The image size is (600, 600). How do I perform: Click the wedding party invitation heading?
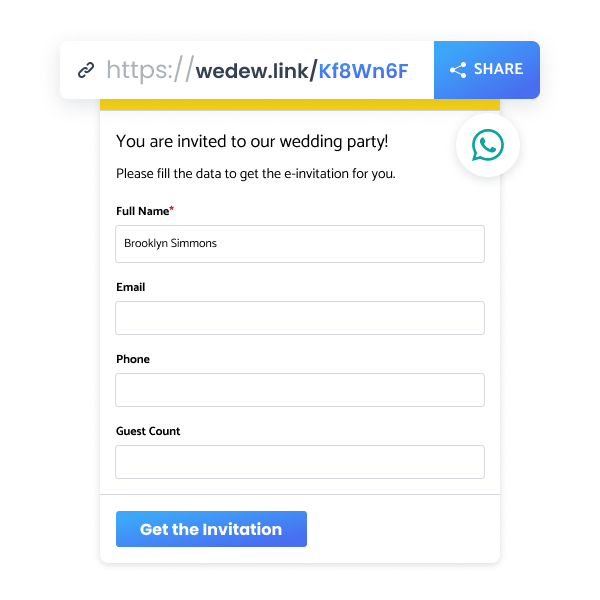click(252, 142)
